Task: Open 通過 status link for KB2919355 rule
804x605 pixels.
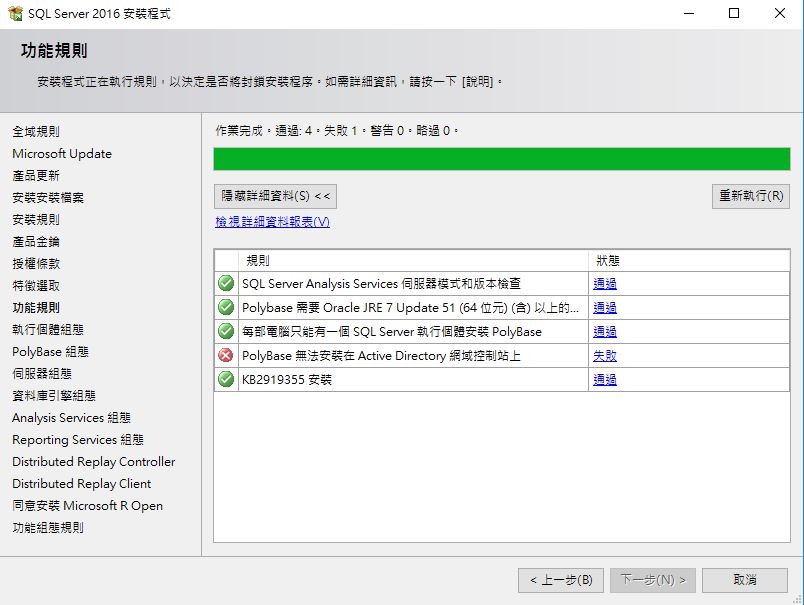Action: click(x=605, y=380)
